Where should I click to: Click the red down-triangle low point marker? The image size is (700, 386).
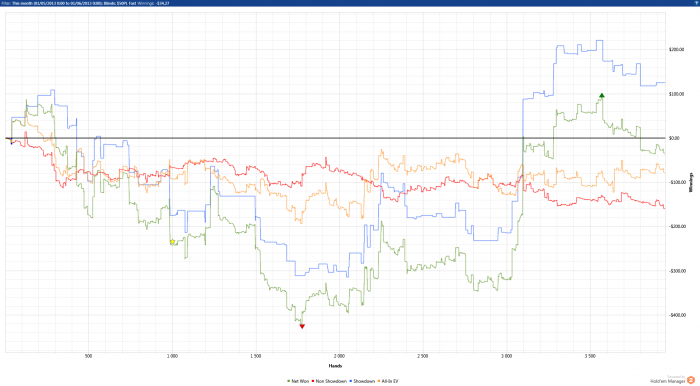(302, 326)
